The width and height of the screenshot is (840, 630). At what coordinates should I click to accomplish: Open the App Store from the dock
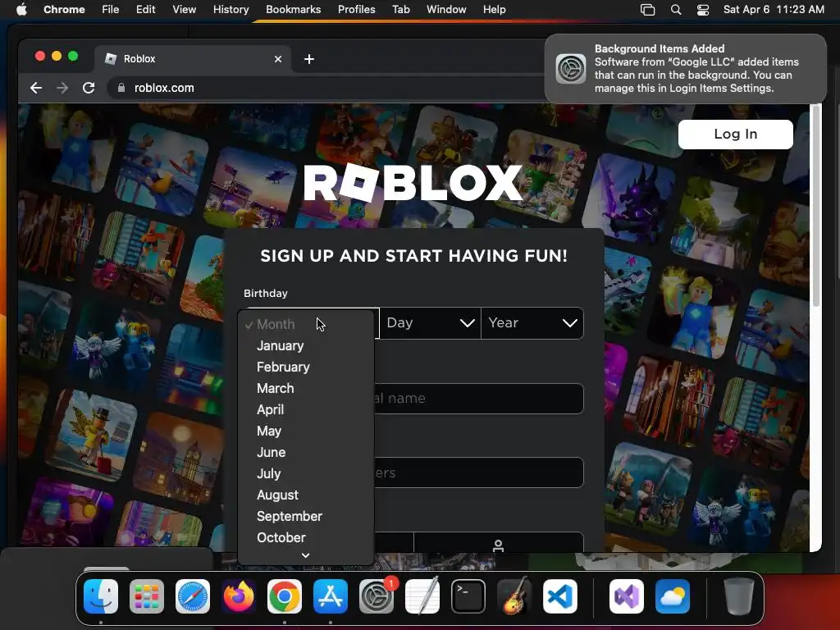tap(331, 596)
